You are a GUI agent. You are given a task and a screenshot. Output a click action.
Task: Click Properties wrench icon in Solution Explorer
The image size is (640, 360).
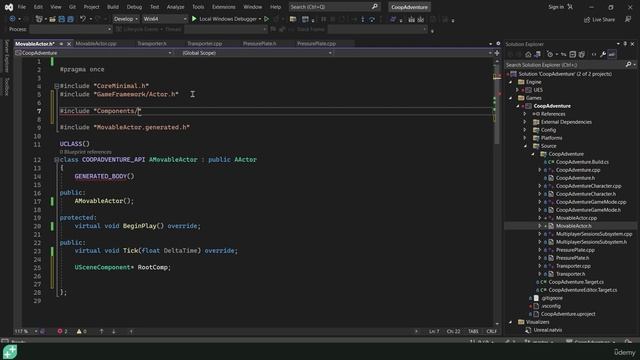[x=603, y=54]
